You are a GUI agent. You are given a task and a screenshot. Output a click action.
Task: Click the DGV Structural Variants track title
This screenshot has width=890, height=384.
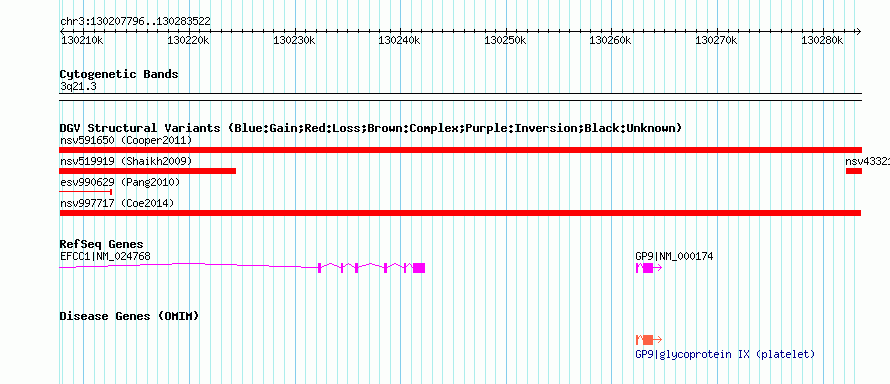coord(370,128)
